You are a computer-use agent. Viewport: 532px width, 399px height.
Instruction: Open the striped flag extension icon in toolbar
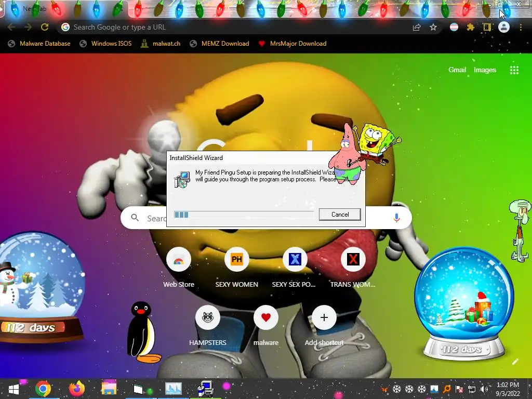(454, 27)
